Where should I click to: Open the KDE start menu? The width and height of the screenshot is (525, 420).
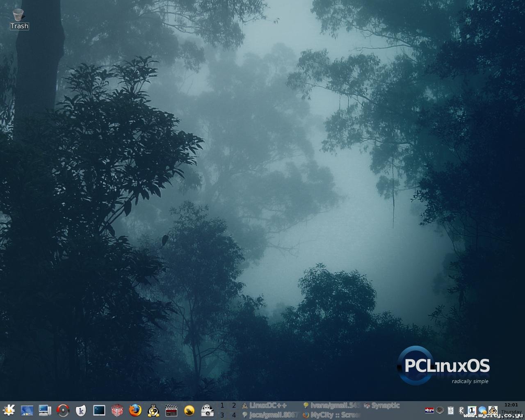click(x=9, y=410)
